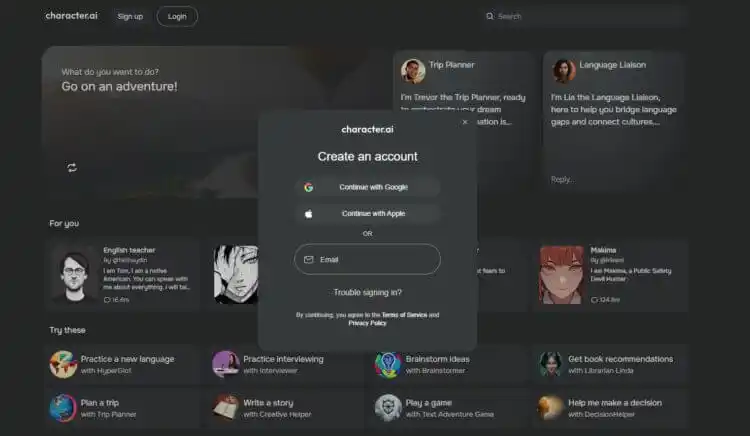Open the Language Liaison card title

click(x=613, y=65)
